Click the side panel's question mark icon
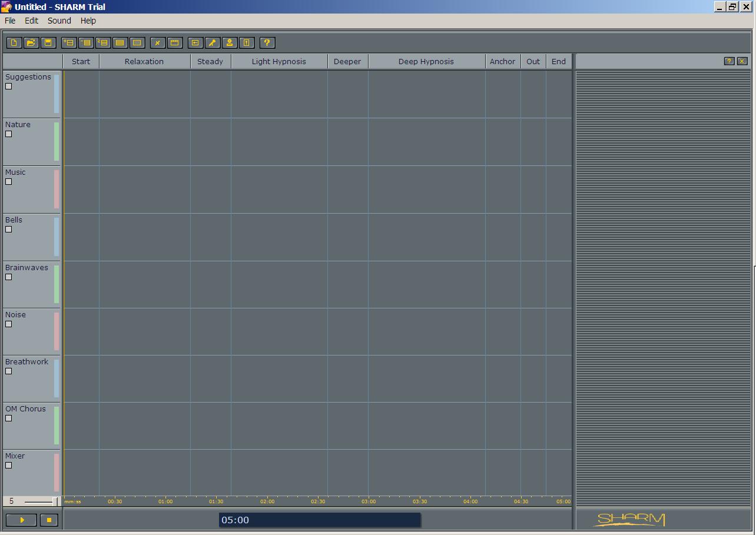This screenshot has height=535, width=756. (729, 61)
